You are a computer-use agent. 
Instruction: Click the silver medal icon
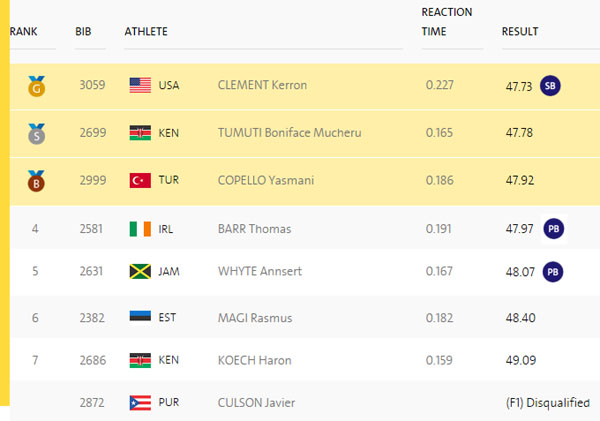pos(37,134)
